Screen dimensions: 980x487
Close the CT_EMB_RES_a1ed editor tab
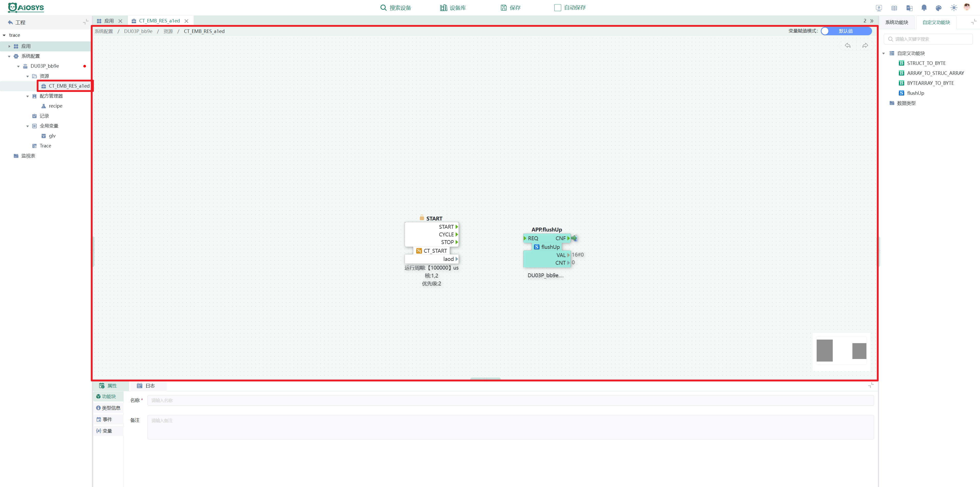click(x=186, y=21)
